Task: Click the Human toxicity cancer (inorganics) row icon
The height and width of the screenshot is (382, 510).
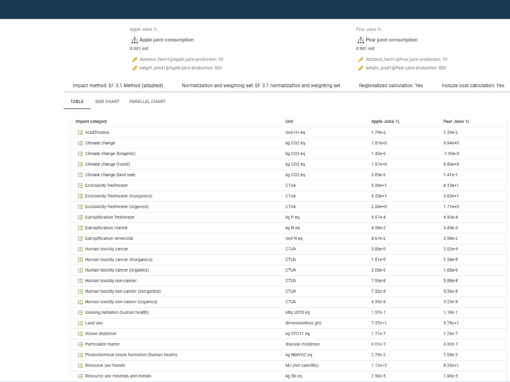Action: (x=80, y=260)
